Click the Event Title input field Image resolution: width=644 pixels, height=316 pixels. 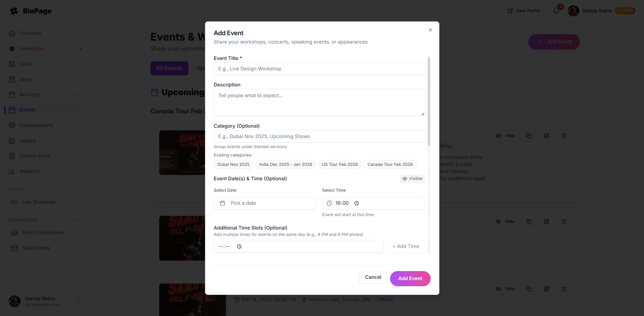pyautogui.click(x=319, y=69)
